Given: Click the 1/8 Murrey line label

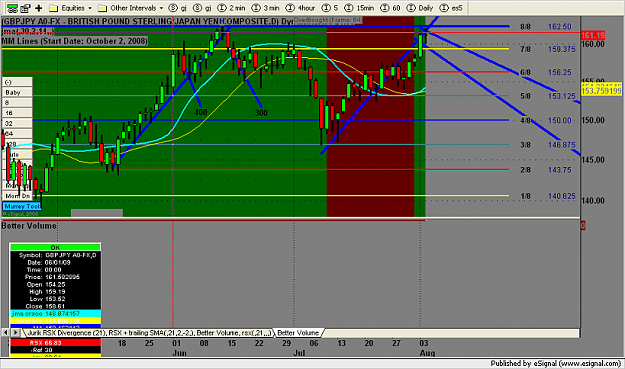Looking at the screenshot, I should tap(525, 196).
